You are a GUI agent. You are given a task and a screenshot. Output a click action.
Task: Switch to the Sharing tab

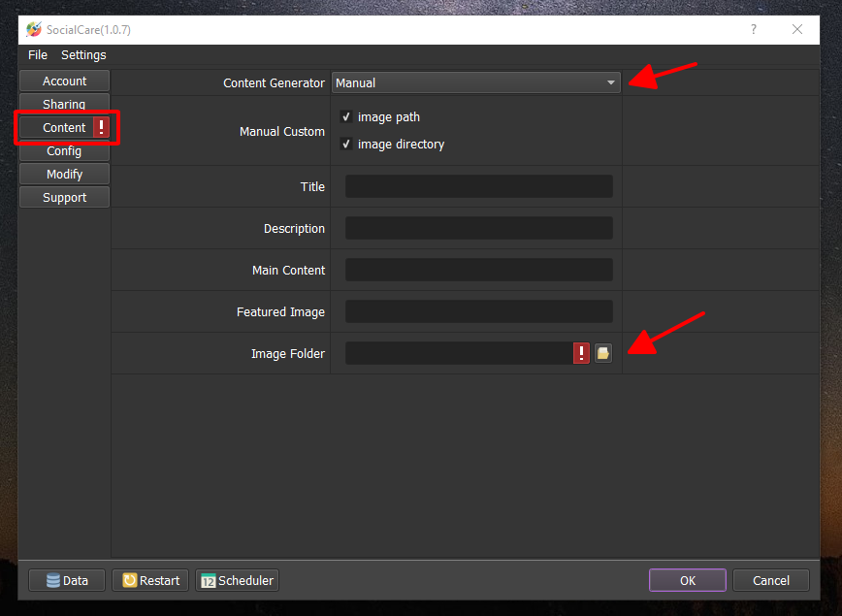[x=64, y=104]
